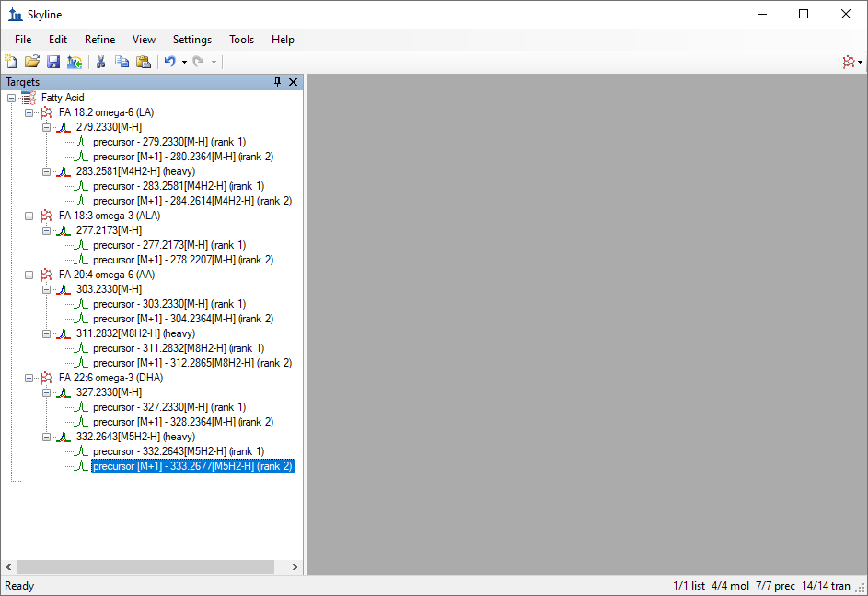Click the peak icon beside 279.2330[M-H]
Image resolution: width=868 pixels, height=596 pixels.
pos(64,127)
